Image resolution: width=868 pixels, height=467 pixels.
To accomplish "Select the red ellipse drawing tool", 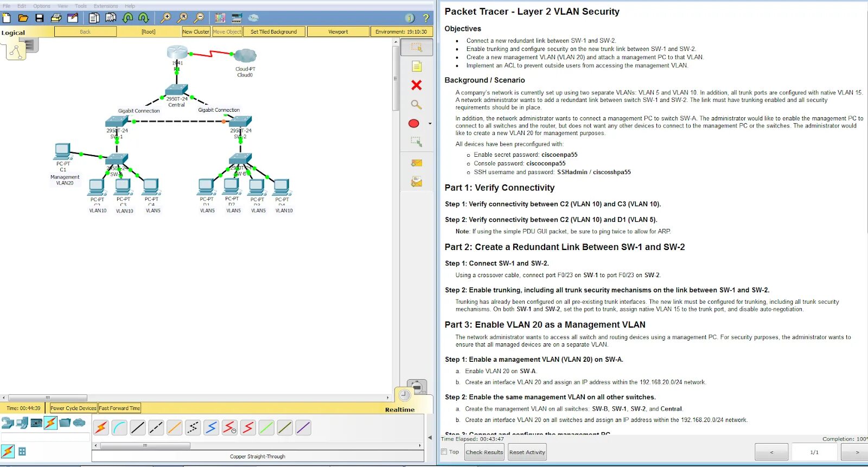I will 413,124.
